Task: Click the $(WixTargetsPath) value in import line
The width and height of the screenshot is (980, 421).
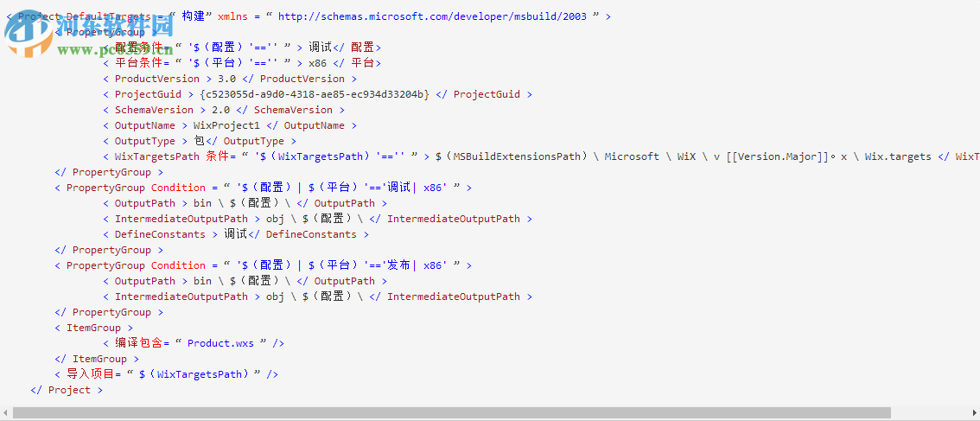Action: pyautogui.click(x=194, y=374)
